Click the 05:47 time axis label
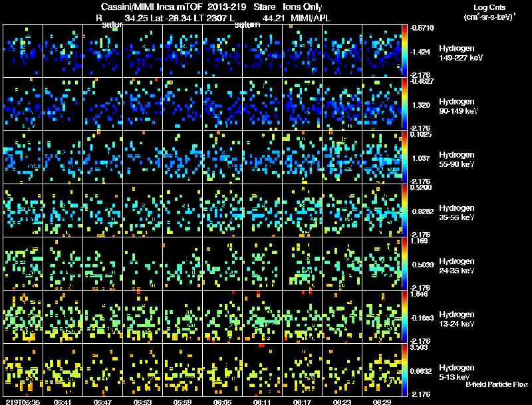Image resolution: width=532 pixels, height=405 pixels. coord(102,402)
